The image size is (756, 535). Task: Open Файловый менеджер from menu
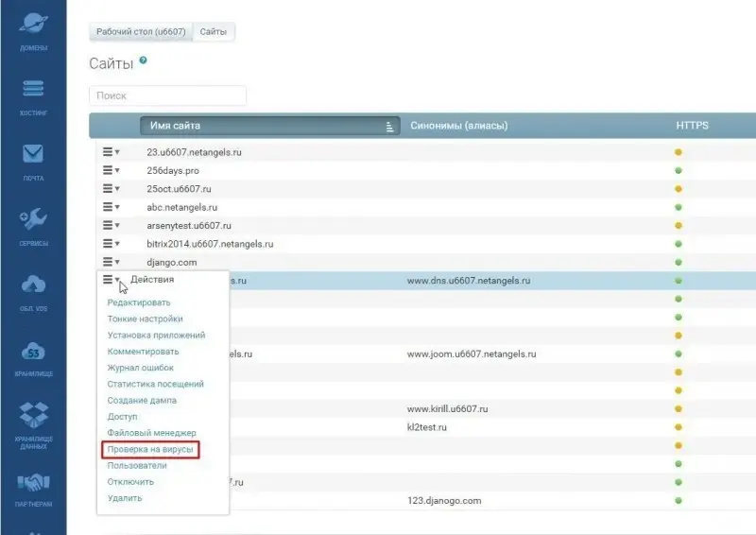[151, 433]
